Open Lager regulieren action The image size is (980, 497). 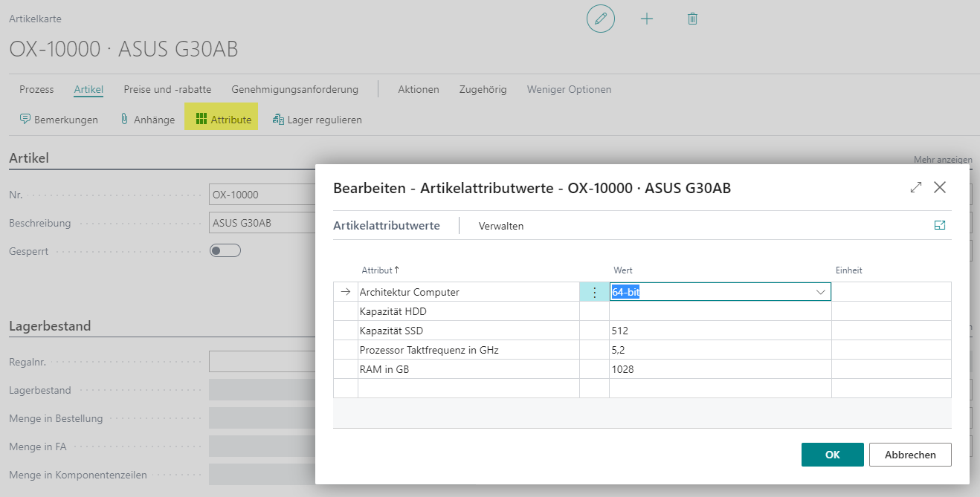pos(317,120)
